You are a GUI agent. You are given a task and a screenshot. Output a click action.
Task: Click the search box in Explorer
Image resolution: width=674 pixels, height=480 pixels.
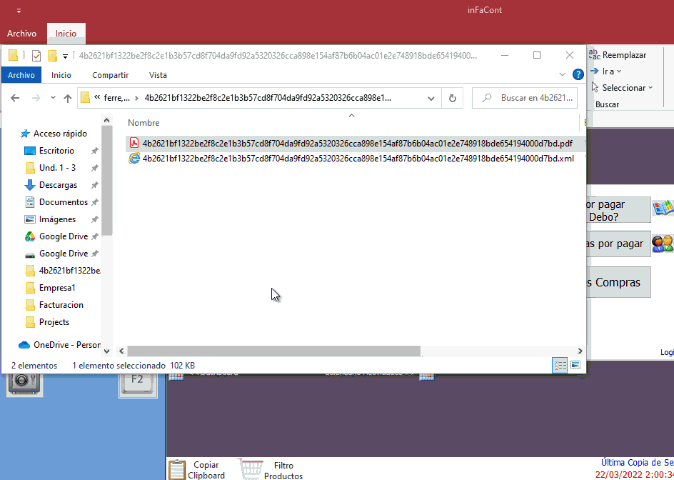[x=530, y=98]
